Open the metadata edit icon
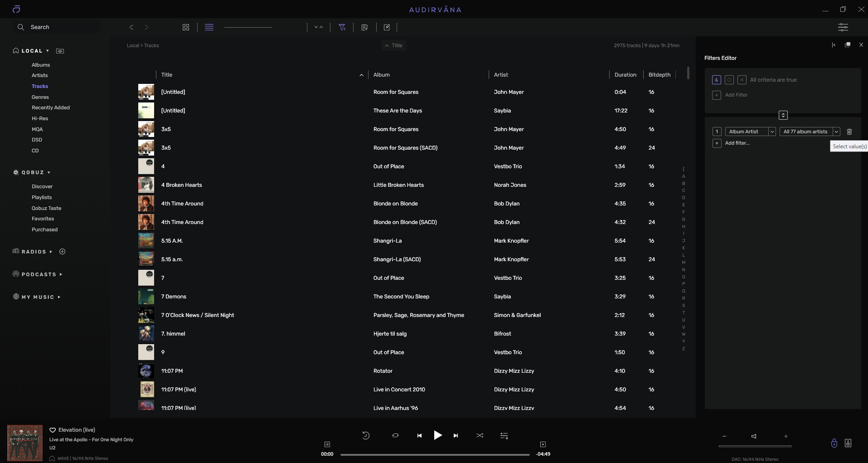 pyautogui.click(x=387, y=27)
